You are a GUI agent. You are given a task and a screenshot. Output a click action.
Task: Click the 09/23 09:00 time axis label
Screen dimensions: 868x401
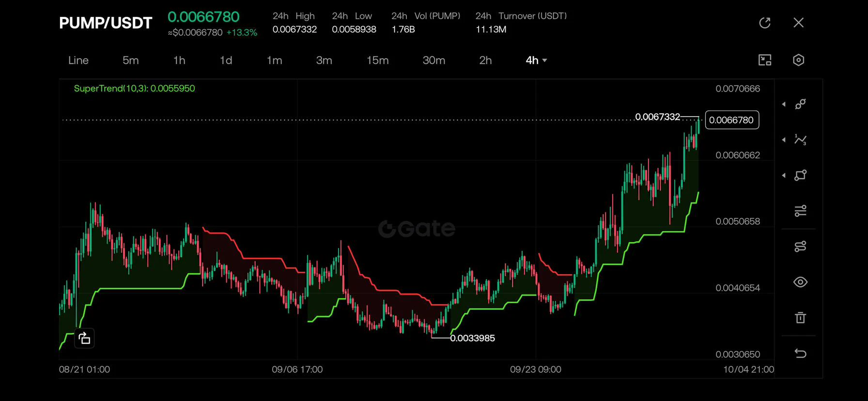pos(536,370)
